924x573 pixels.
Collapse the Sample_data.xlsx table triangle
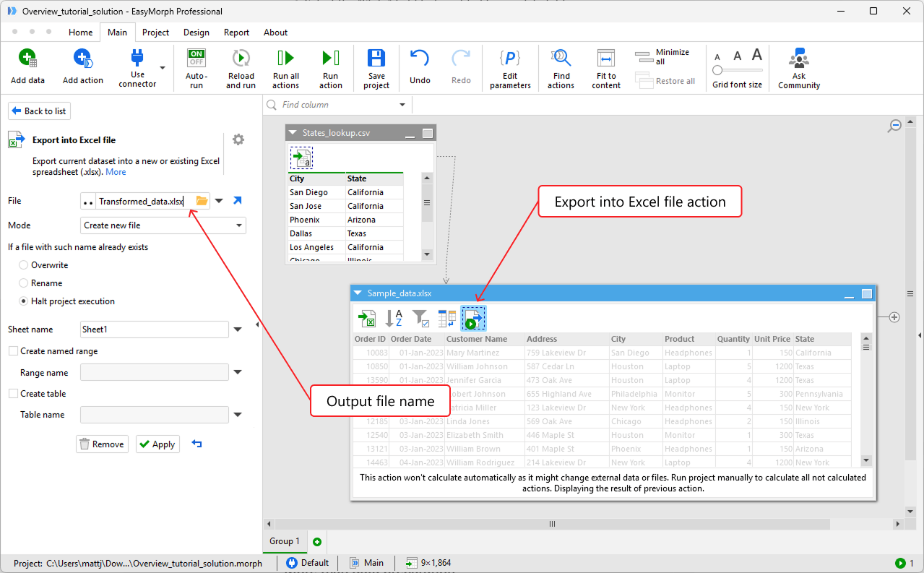coord(358,293)
